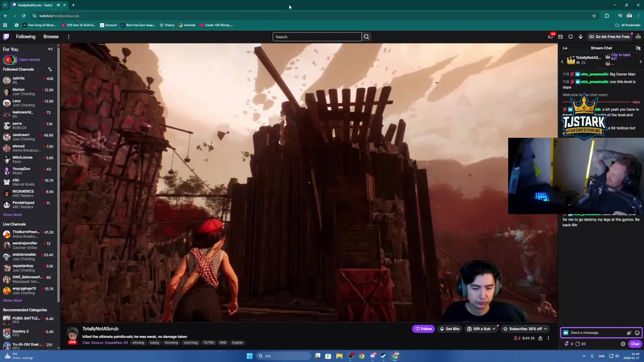Open the Windows Start menu
The image size is (644, 362).
coord(250,356)
